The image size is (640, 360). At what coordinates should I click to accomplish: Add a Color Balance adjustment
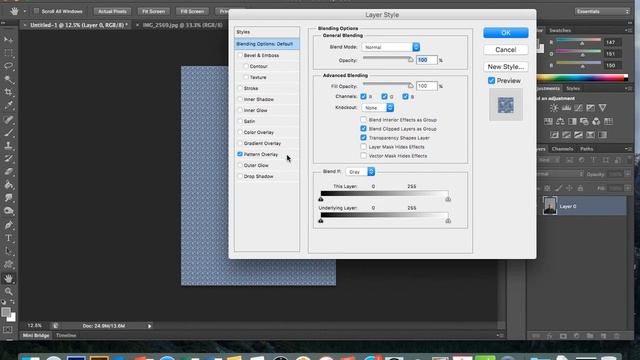(560, 122)
